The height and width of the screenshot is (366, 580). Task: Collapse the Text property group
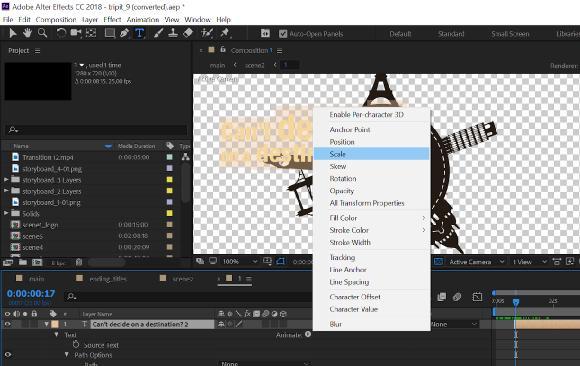[x=57, y=334]
